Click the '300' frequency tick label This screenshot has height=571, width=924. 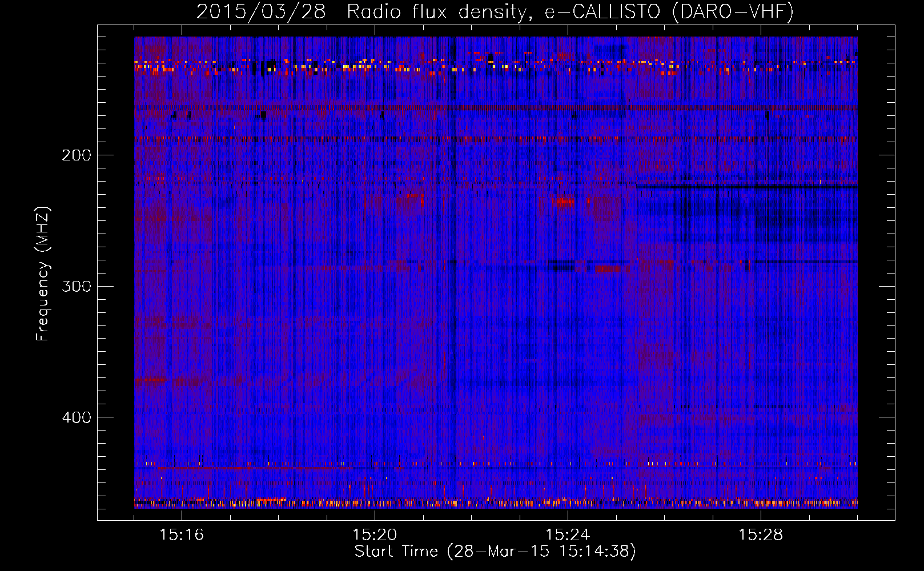77,286
